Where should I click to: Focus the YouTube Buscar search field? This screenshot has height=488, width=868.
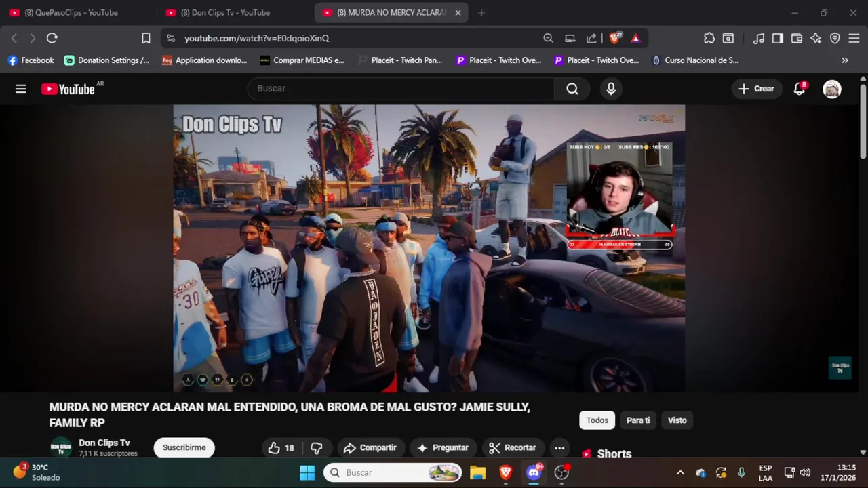coord(401,89)
